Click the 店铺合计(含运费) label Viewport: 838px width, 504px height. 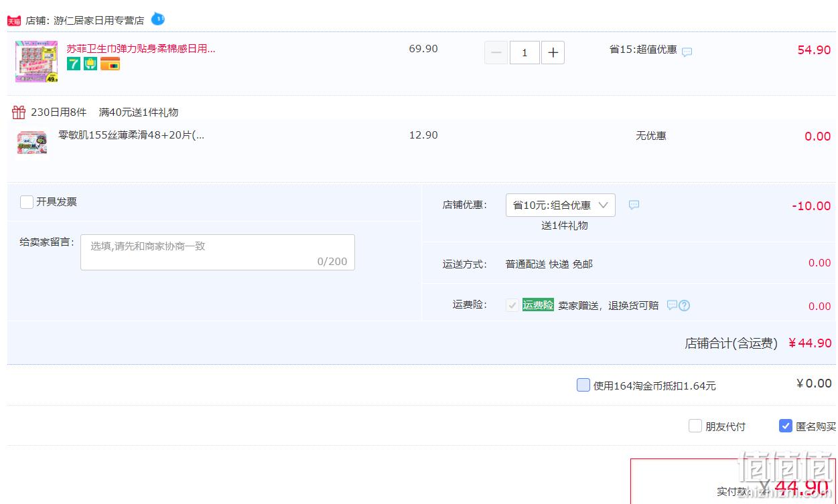click(x=731, y=343)
